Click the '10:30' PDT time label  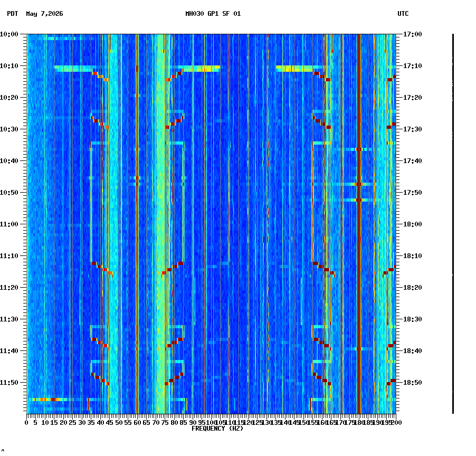click(x=9, y=129)
